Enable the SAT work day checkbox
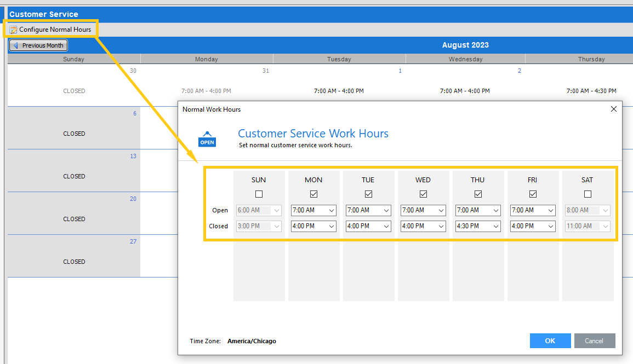Screen dimensions: 633x364 click(x=588, y=194)
